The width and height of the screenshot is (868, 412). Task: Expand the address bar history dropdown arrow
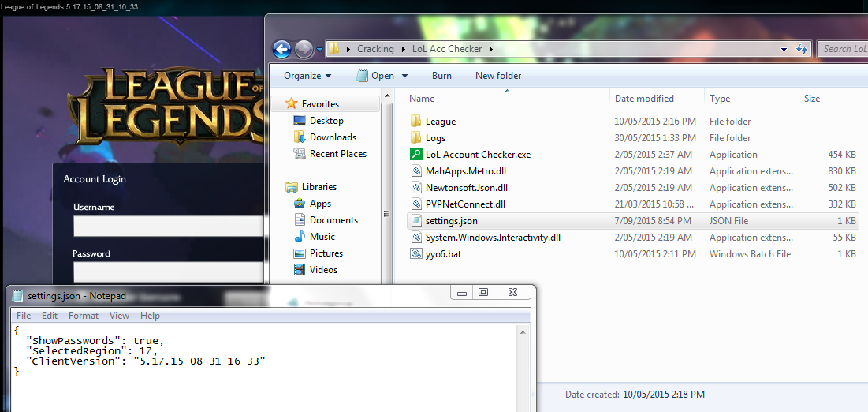784,50
